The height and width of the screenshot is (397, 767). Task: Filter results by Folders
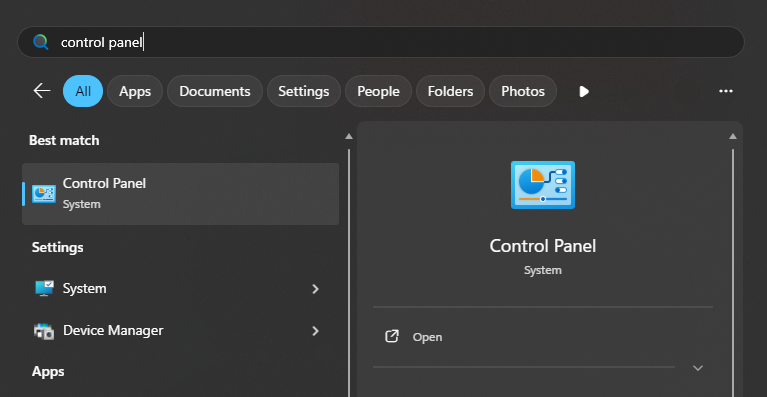click(x=451, y=91)
